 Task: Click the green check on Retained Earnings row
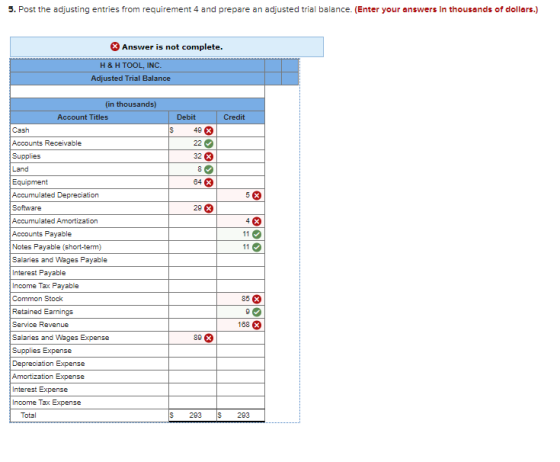257,312
